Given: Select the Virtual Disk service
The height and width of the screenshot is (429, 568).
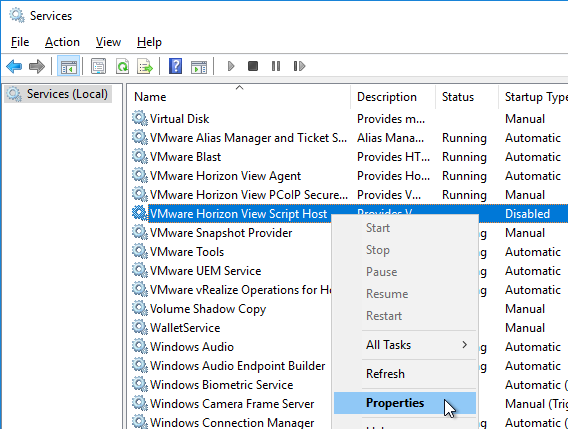Looking at the screenshot, I should click(179, 119).
